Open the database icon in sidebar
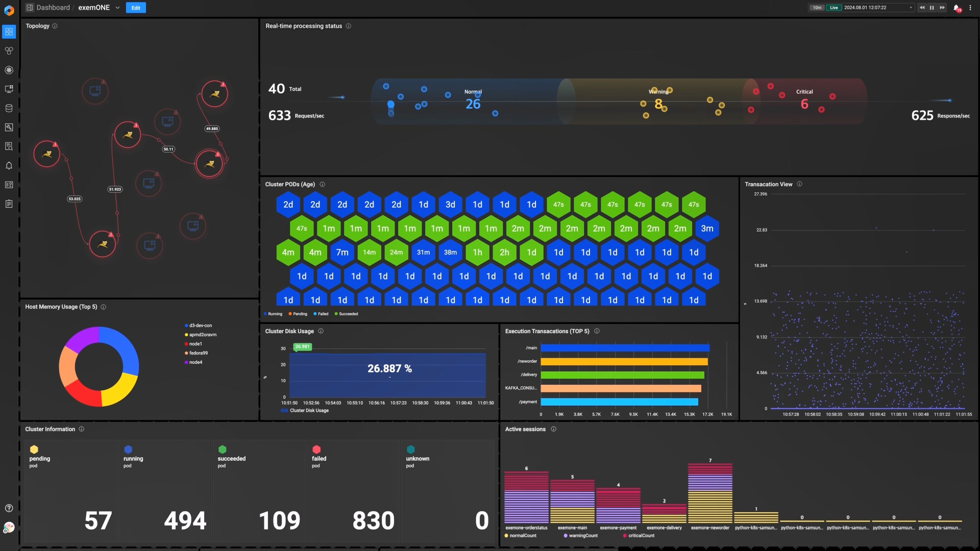Viewport: 980px width, 551px height. 9,108
